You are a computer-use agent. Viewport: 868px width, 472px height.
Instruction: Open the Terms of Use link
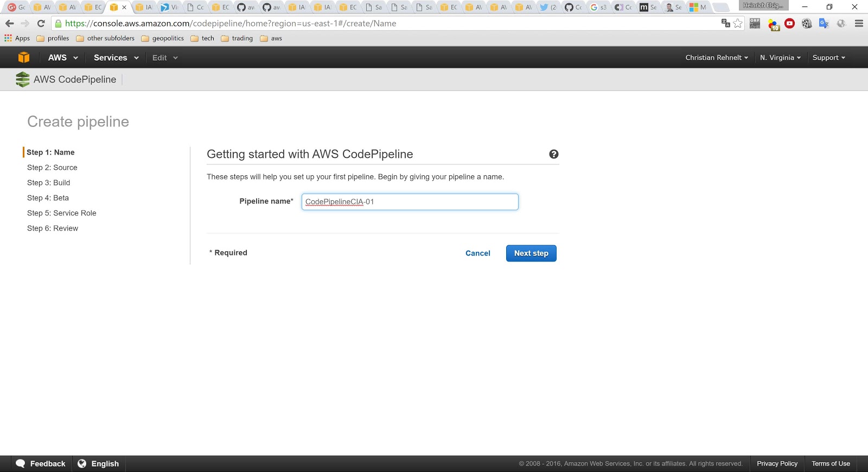[831, 463]
